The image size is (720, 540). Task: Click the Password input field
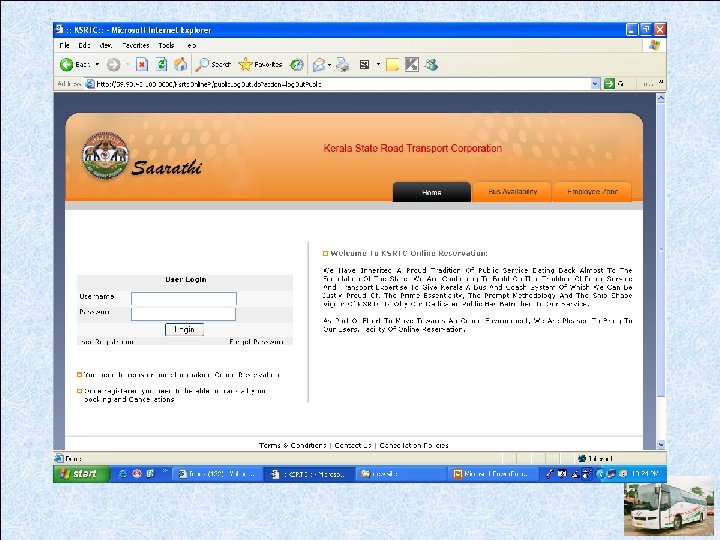(x=183, y=314)
